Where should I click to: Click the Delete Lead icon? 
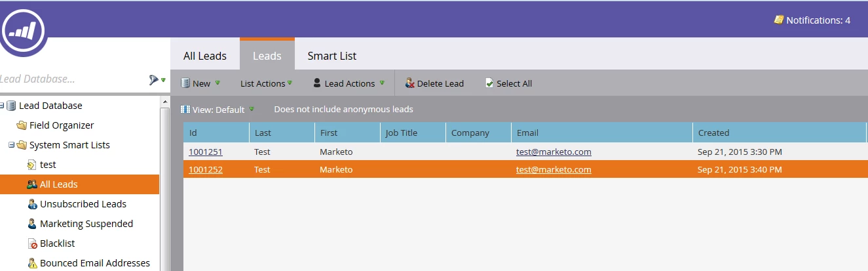[x=410, y=83]
